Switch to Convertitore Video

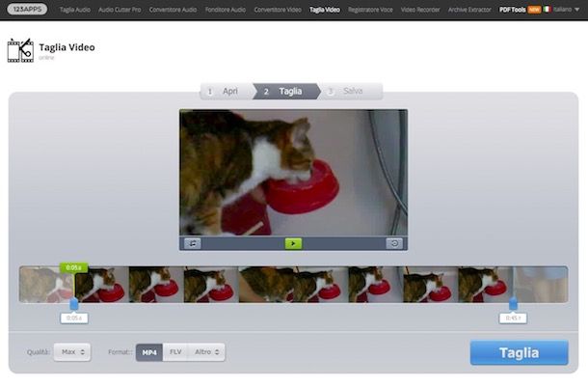(x=278, y=10)
